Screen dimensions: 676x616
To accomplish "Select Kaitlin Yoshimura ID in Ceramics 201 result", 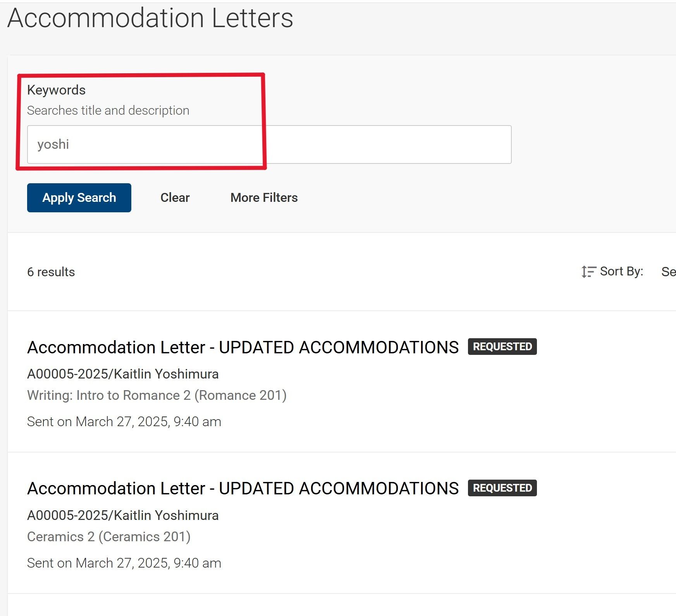I will click(x=123, y=515).
